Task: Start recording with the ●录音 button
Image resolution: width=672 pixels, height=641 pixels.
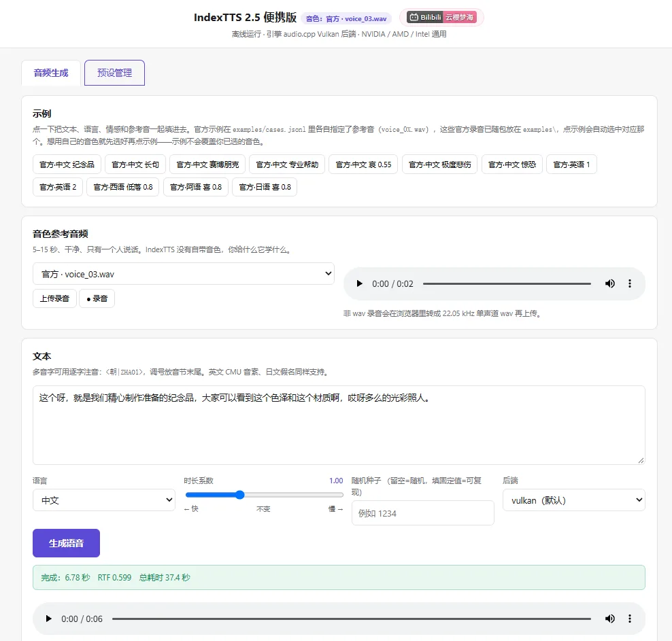Action: 97,298
